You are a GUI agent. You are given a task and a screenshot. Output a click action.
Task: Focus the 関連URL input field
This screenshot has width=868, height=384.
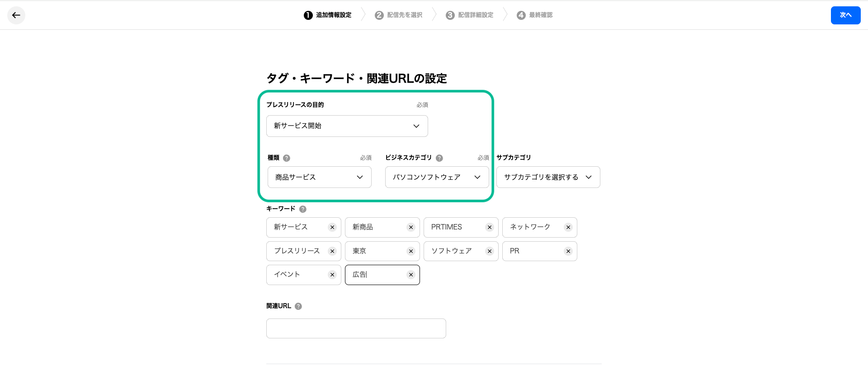click(356, 328)
